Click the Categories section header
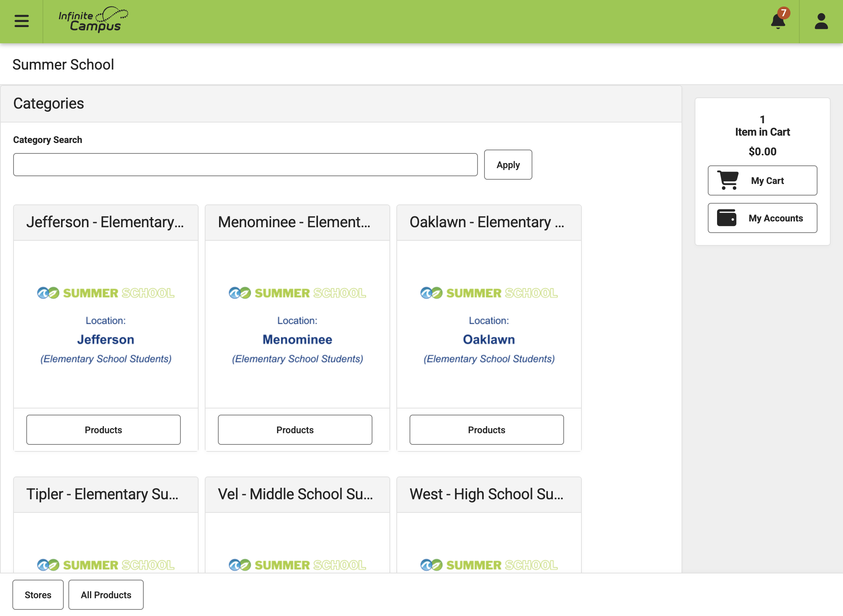This screenshot has width=843, height=616. point(49,104)
